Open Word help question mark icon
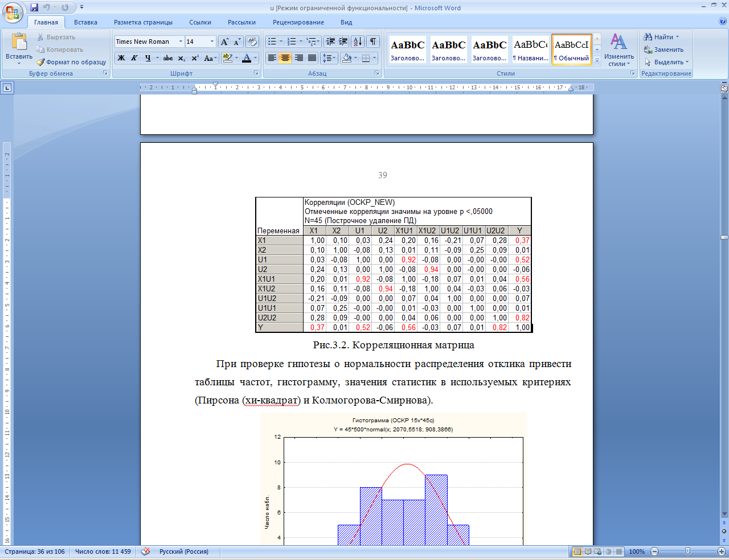The width and height of the screenshot is (729, 560). point(723,22)
